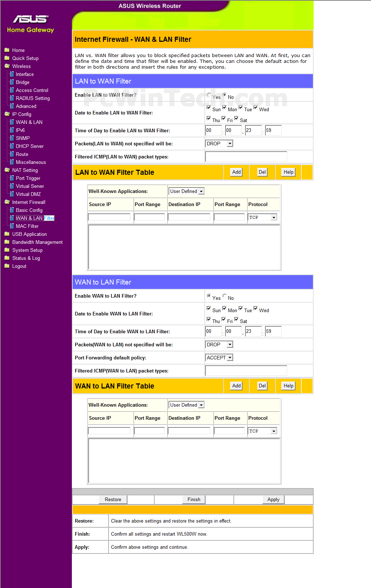Click the page icon beside SNMP
Screen dimensions: 371x588
point(12,138)
